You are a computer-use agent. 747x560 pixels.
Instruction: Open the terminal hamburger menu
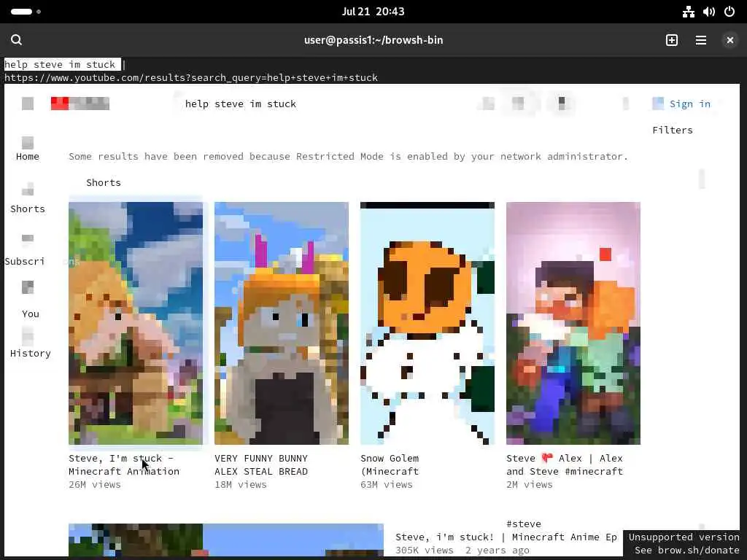701,40
